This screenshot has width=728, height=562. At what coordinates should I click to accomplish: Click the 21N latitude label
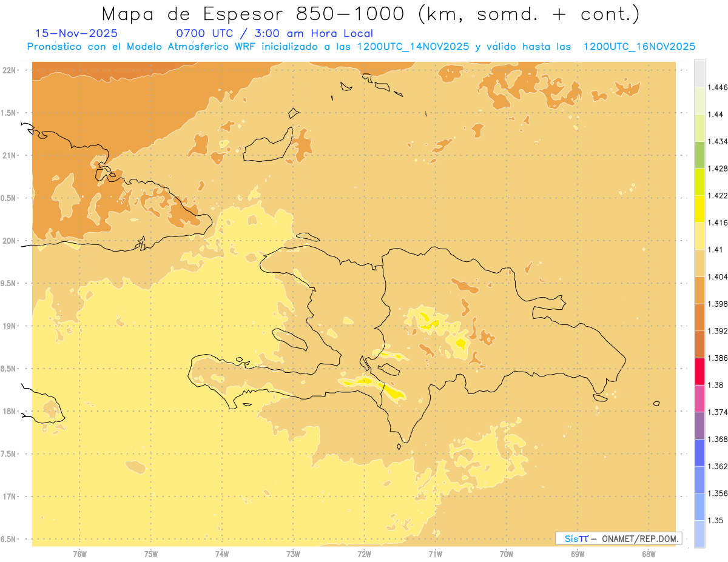point(10,156)
